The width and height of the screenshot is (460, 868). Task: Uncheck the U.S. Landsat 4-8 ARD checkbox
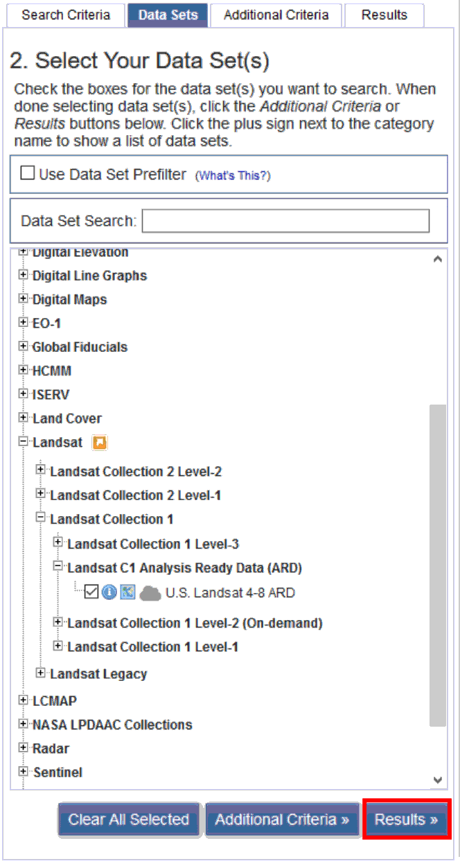pos(91,593)
